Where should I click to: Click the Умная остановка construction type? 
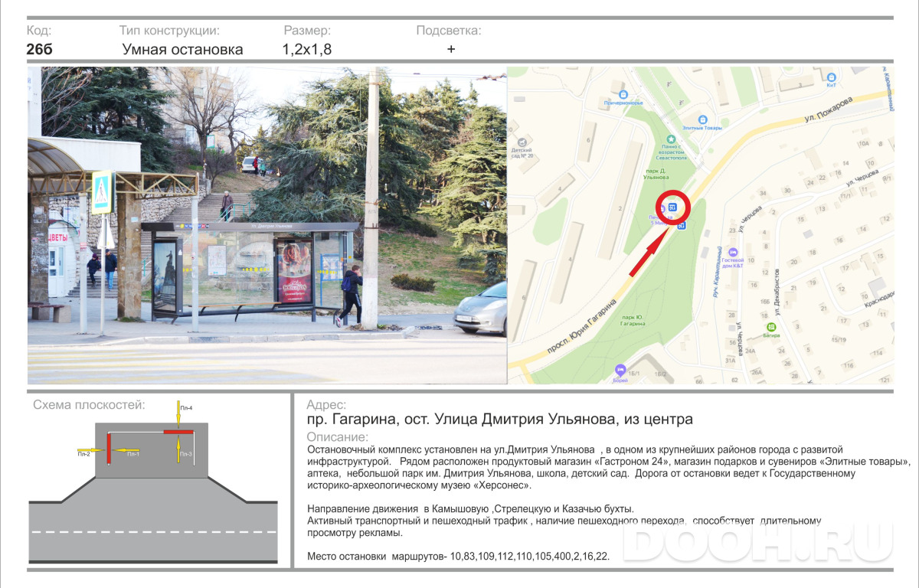[x=182, y=50]
